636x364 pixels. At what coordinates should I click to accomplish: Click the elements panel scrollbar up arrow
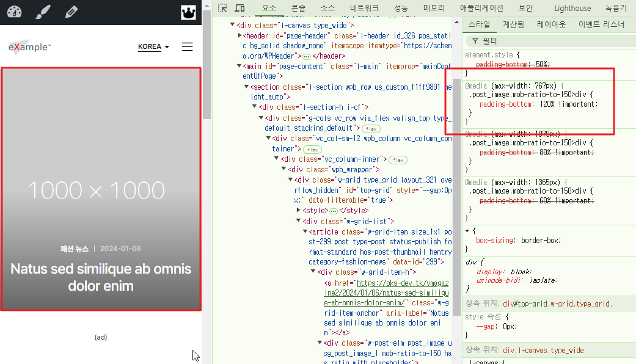[x=457, y=23]
